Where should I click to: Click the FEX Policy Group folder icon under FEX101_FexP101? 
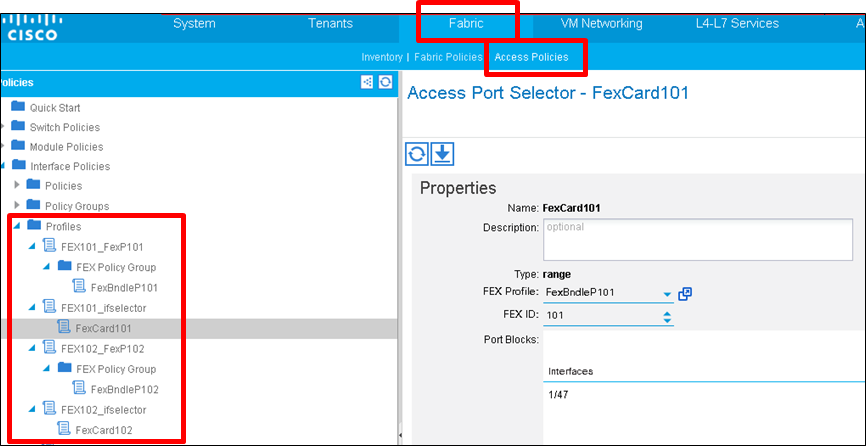[65, 266]
